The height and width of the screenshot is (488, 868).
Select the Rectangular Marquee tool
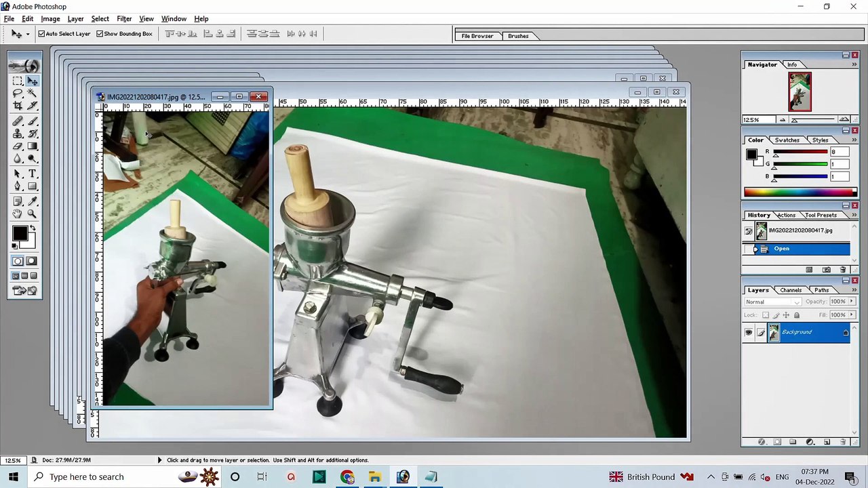coord(18,81)
